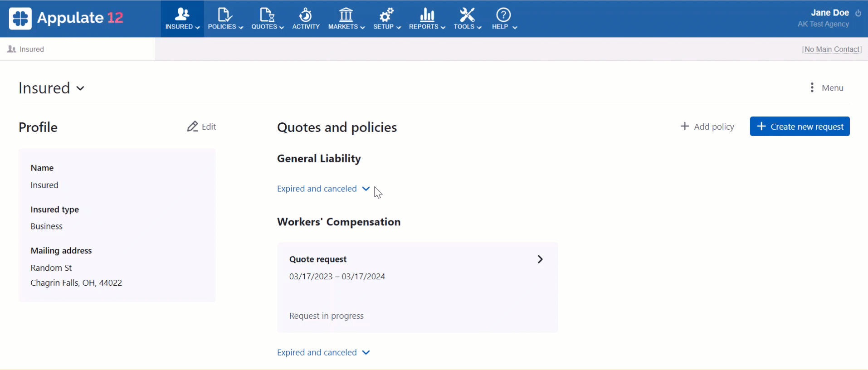868x370 pixels.
Task: Click the three-dot Menu icon
Action: point(812,88)
